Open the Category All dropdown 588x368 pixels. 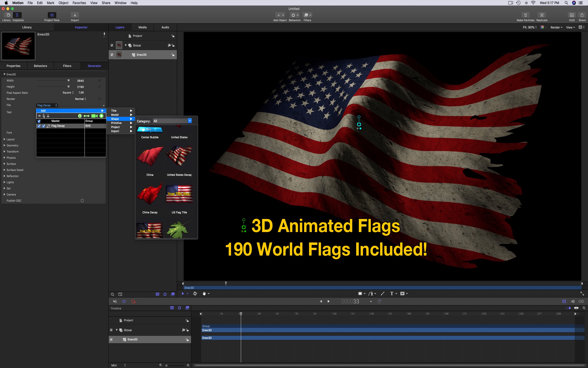(172, 121)
